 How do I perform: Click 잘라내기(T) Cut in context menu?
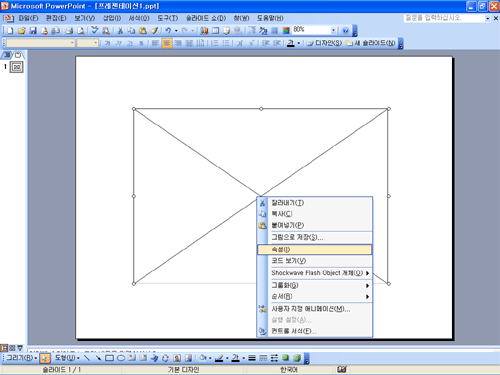[315, 203]
